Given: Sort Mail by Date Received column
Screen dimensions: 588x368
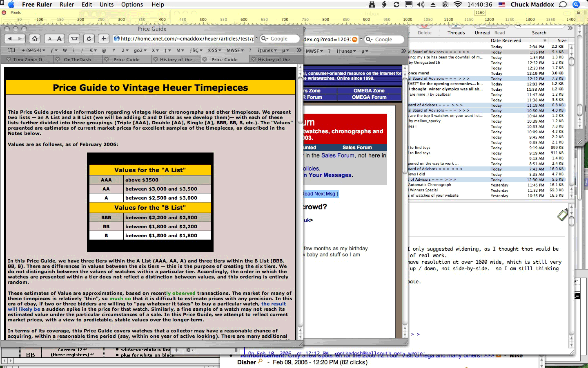Looking at the screenshot, I should point(519,40).
